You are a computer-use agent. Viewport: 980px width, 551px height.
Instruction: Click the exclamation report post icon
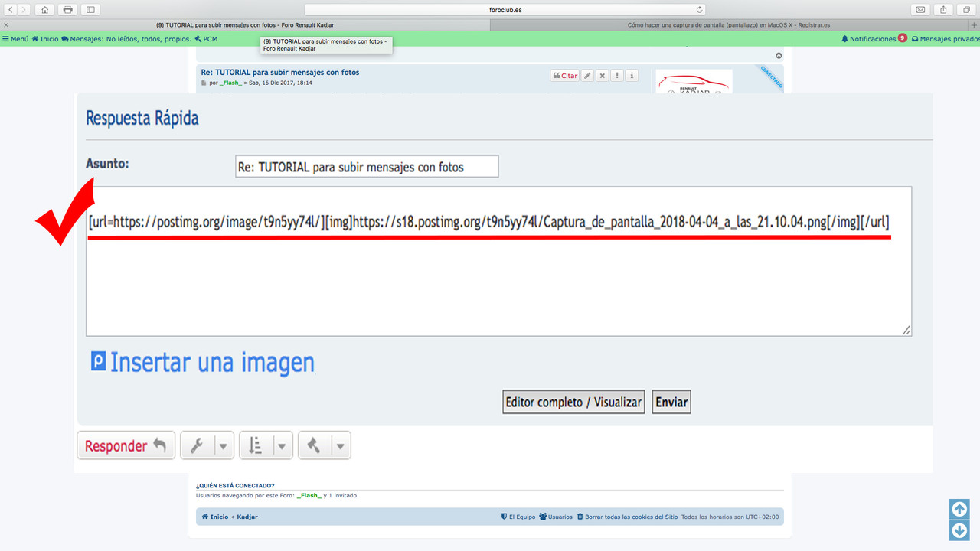(617, 76)
